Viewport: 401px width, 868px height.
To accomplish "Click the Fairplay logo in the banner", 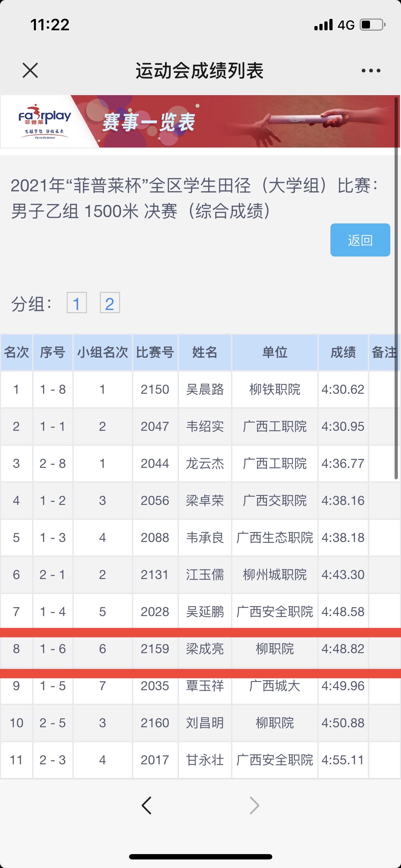I will pos(44,122).
